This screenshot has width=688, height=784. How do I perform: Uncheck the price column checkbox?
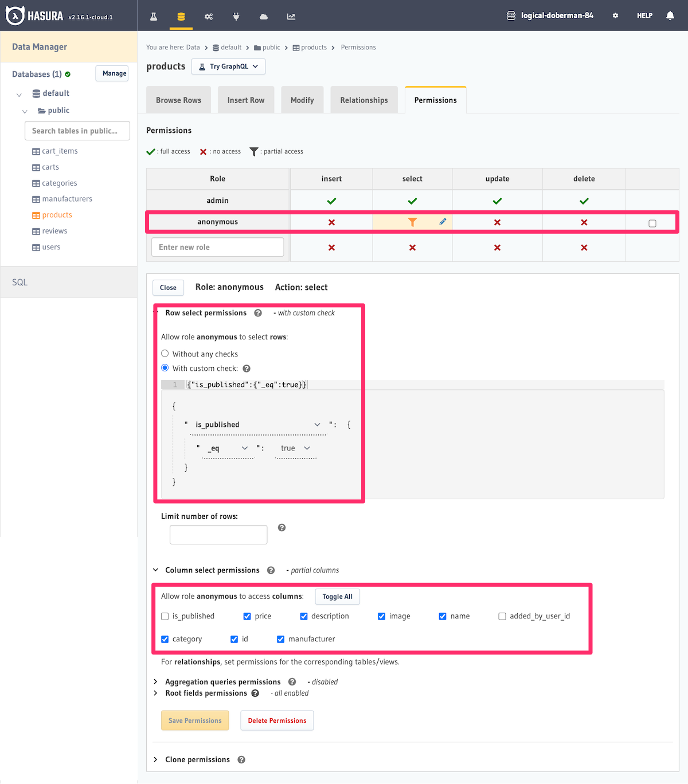[247, 617]
